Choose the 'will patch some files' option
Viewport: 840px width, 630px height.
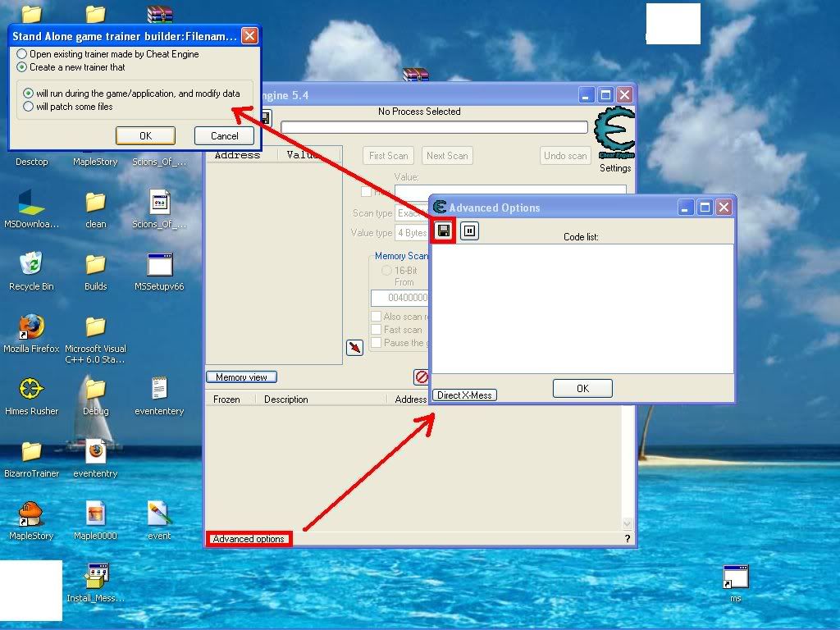coord(29,107)
